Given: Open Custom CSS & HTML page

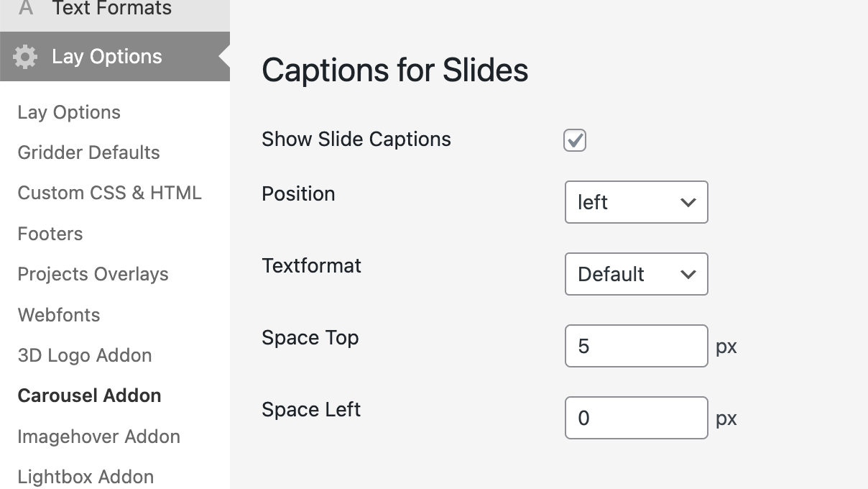Looking at the screenshot, I should [x=109, y=193].
